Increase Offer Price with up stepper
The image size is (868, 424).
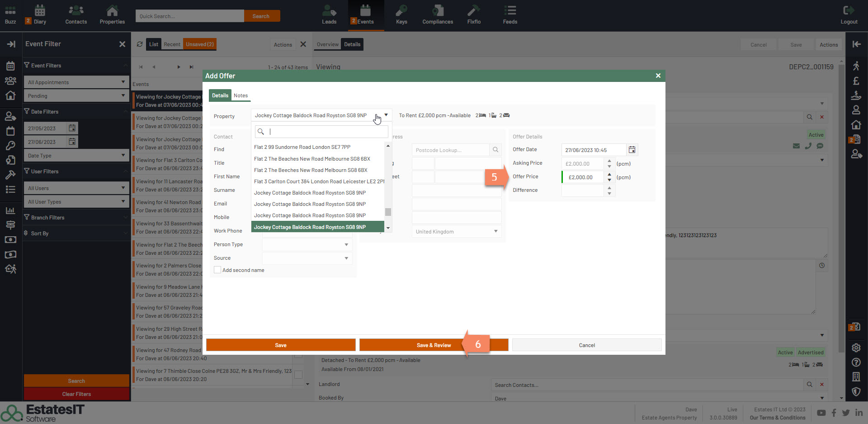point(609,174)
